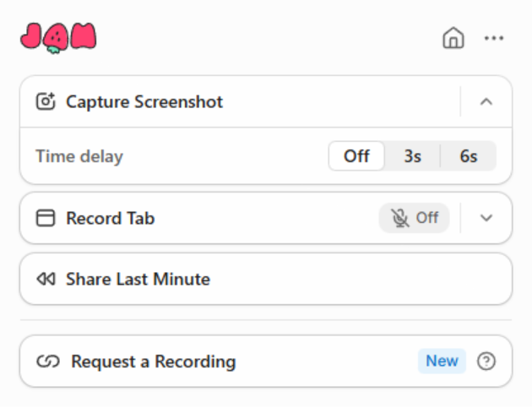Open the three-dot more options menu
This screenshot has height=408, width=532.
pyautogui.click(x=494, y=38)
